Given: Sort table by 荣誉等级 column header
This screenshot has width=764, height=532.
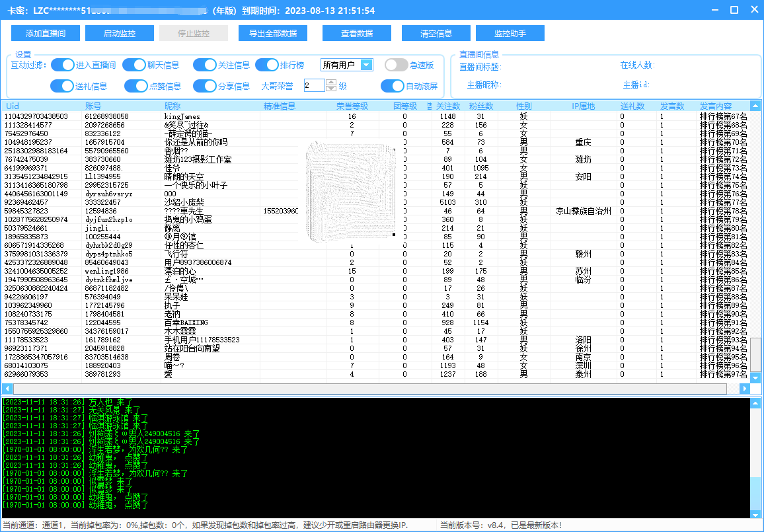Looking at the screenshot, I should tap(352, 106).
